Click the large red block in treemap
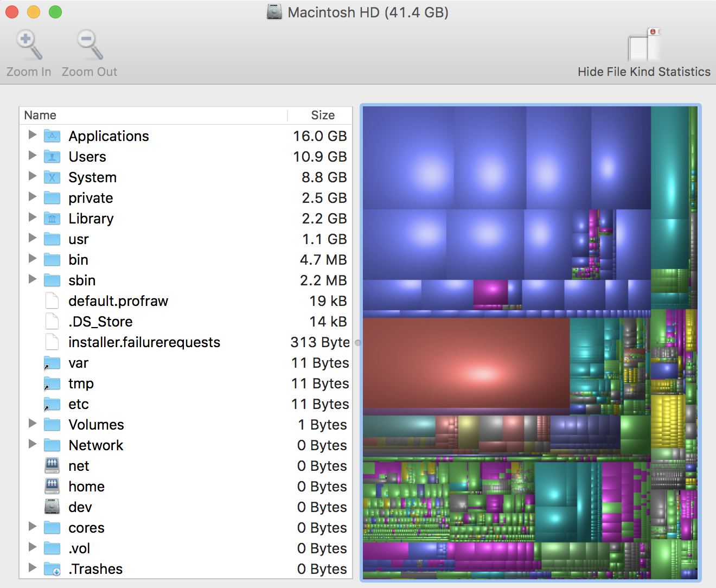The width and height of the screenshot is (716, 588). click(x=465, y=363)
